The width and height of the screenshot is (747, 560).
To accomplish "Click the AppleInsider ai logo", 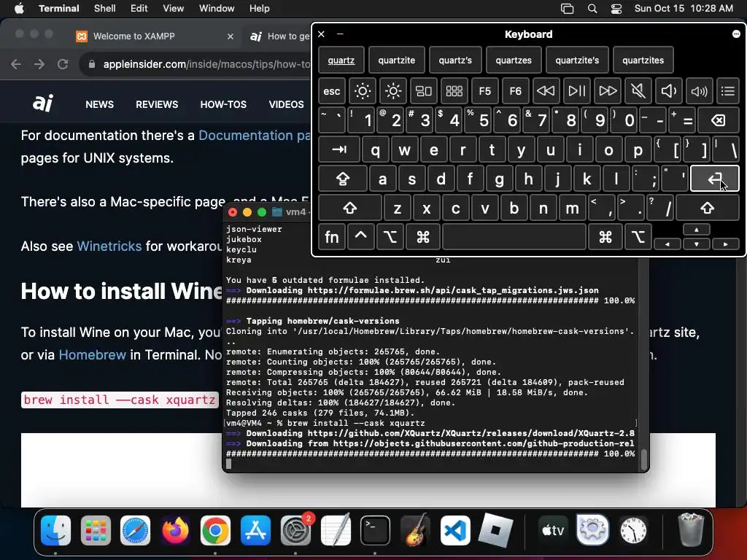I will tap(43, 103).
